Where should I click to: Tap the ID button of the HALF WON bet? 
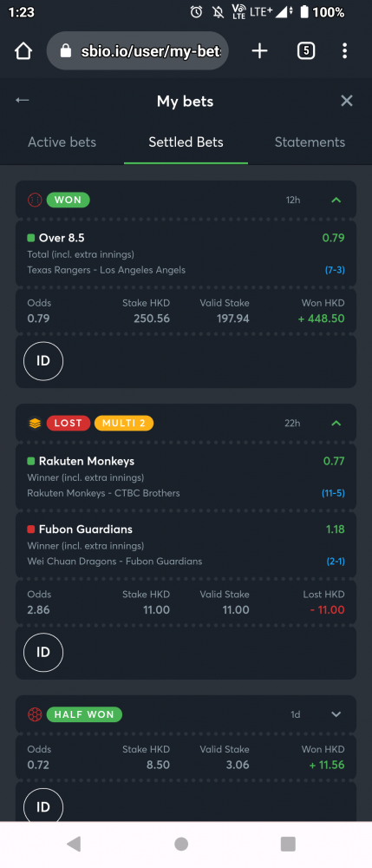[x=43, y=806]
